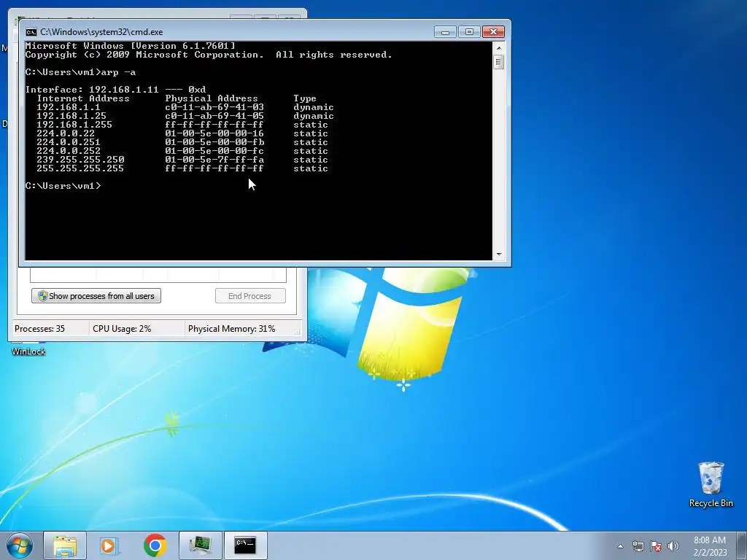Click the date 2/2/2023 in tray
This screenshot has height=560, width=747.
coord(711,553)
